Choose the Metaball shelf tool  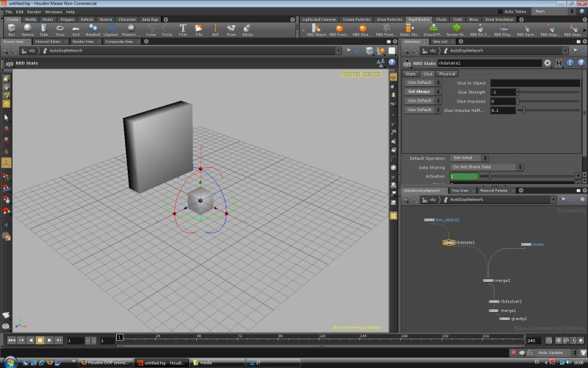click(93, 29)
